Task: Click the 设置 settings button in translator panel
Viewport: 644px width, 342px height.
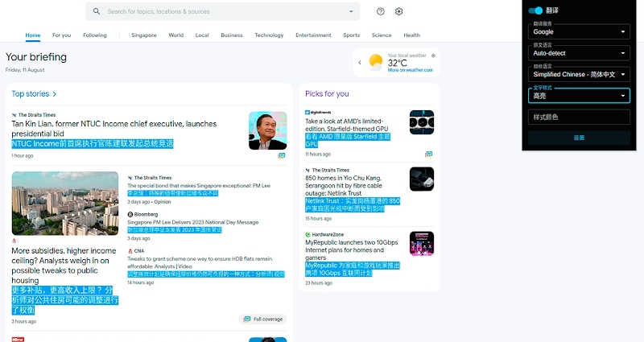Action: pyautogui.click(x=579, y=138)
